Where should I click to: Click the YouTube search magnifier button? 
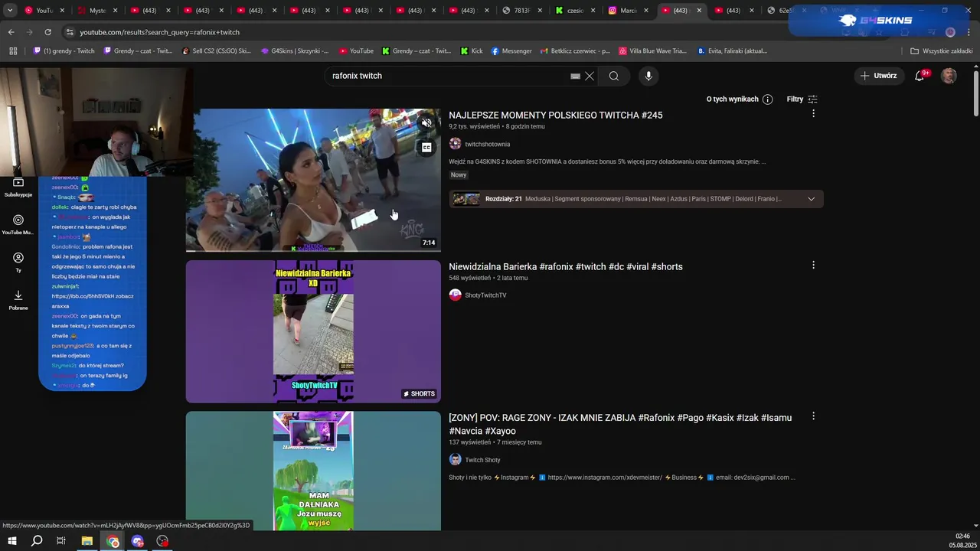613,76
